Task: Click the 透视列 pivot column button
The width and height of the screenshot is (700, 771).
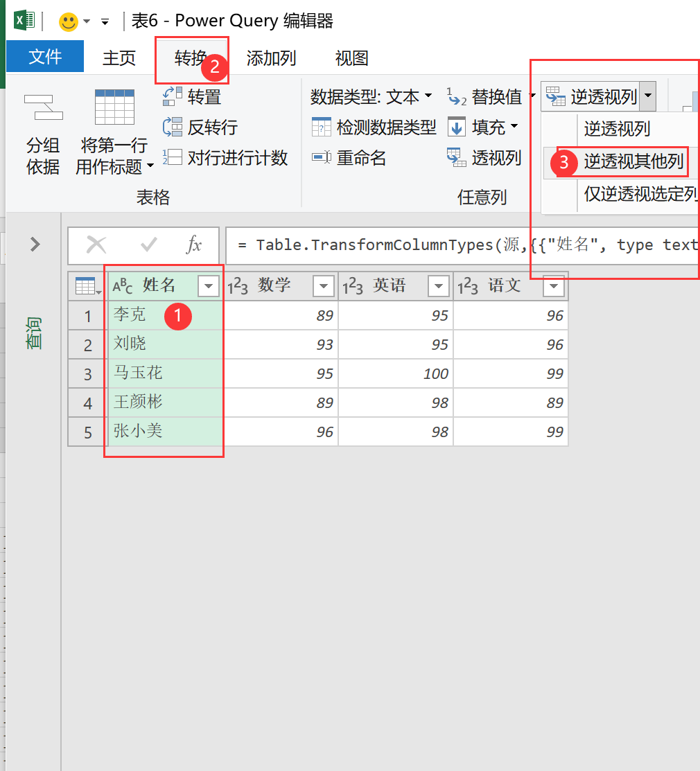Action: coord(484,158)
